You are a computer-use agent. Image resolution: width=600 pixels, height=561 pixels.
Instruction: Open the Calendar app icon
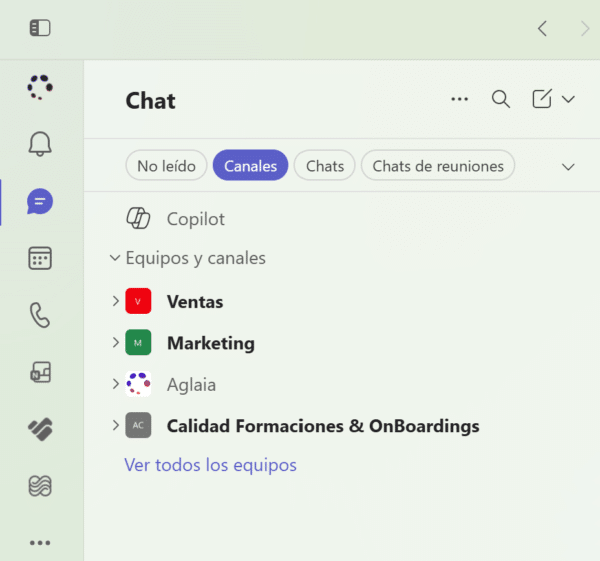pos(40,258)
